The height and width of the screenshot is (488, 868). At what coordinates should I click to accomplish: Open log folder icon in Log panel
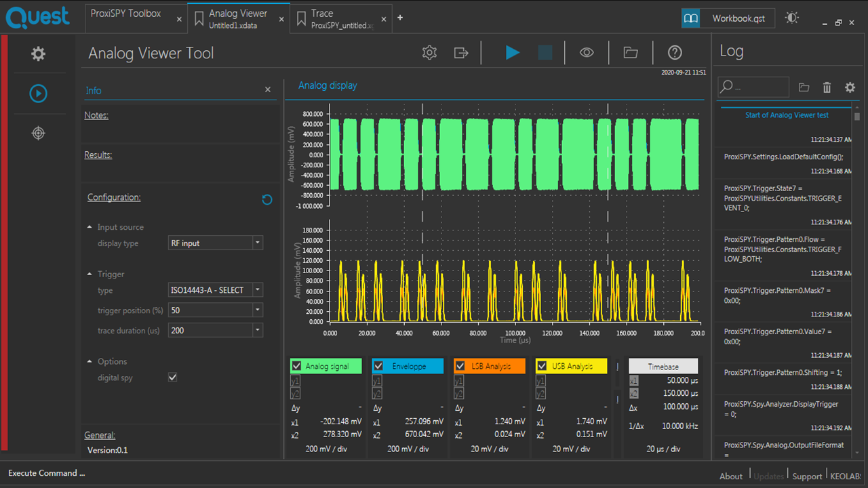[x=804, y=87]
